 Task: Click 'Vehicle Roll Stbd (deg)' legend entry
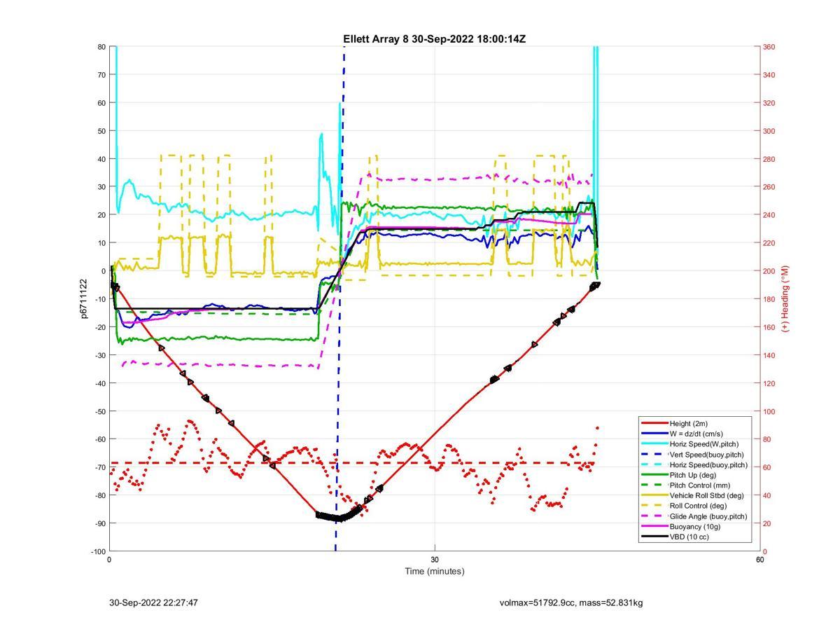point(707,495)
